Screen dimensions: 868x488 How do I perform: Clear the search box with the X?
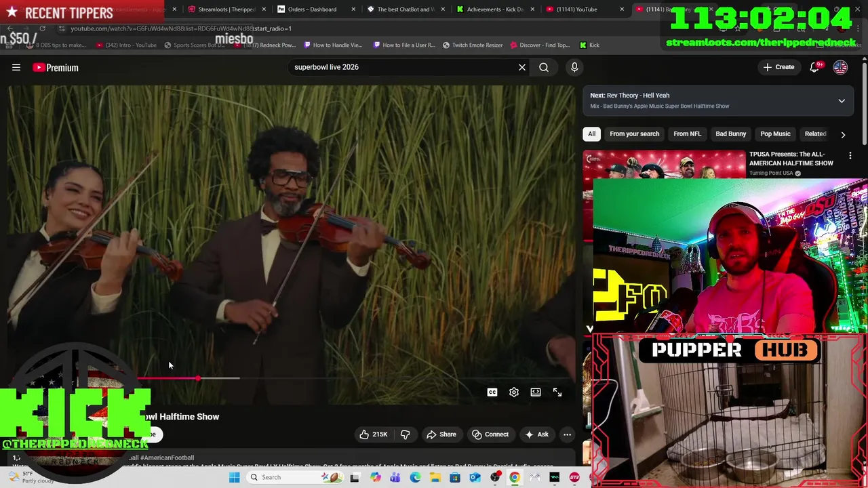click(522, 67)
